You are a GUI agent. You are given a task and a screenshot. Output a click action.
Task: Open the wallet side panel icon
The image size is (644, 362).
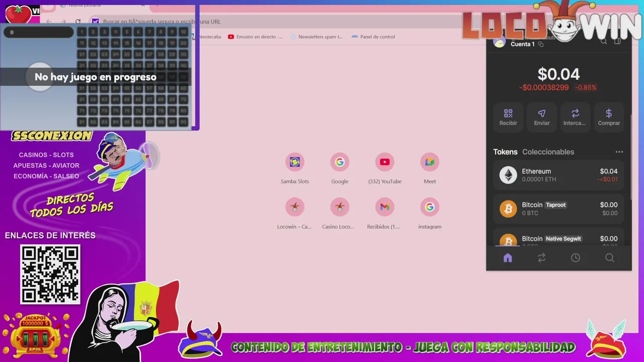tap(618, 42)
